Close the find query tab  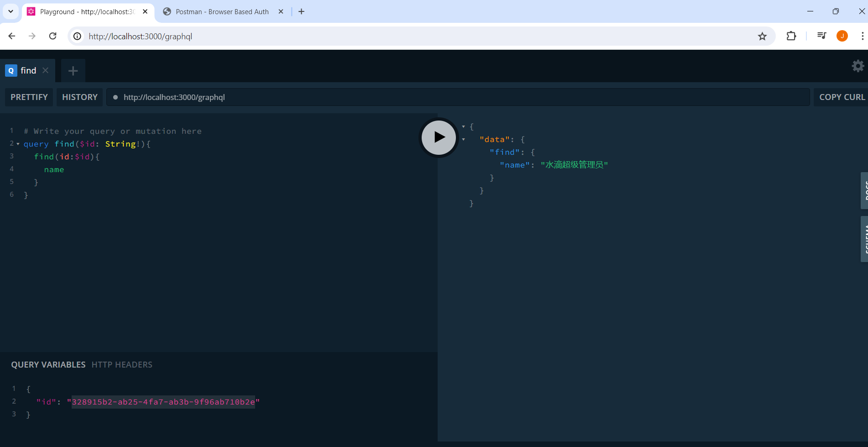45,70
